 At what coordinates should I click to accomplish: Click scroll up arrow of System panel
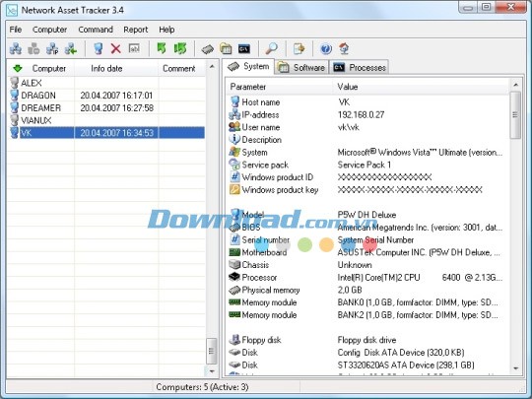(515, 85)
